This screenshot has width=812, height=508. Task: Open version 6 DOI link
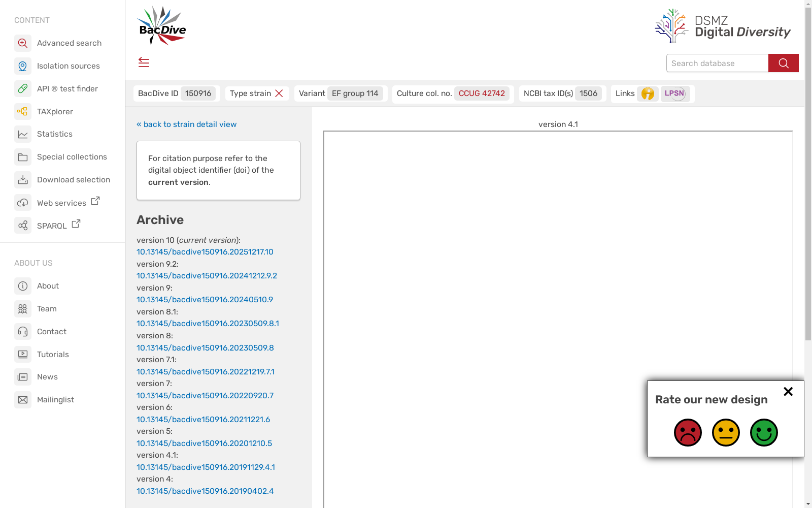pyautogui.click(x=203, y=420)
